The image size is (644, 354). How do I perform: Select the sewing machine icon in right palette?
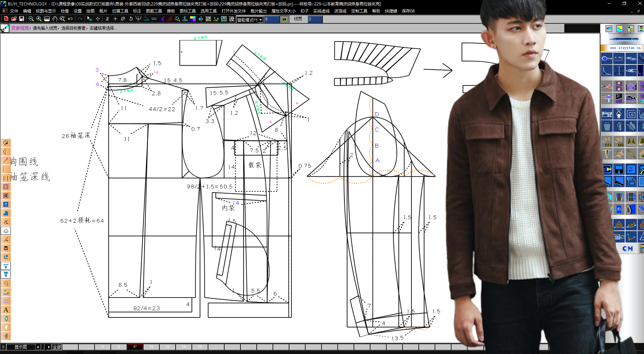[607, 114]
